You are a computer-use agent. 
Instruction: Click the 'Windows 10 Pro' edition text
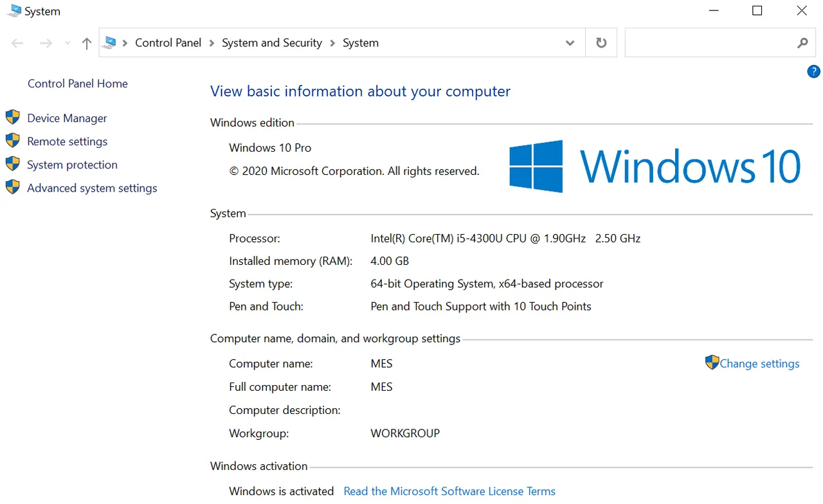click(270, 148)
